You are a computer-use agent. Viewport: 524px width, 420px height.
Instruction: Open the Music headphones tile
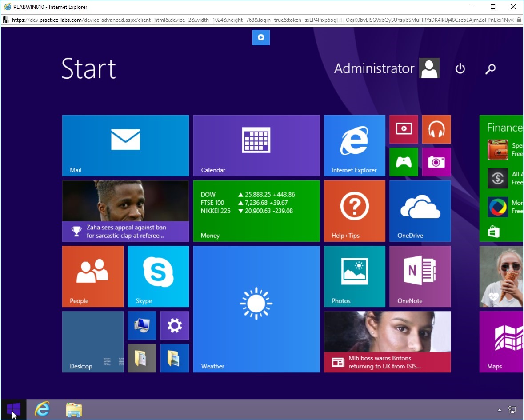pos(436,129)
